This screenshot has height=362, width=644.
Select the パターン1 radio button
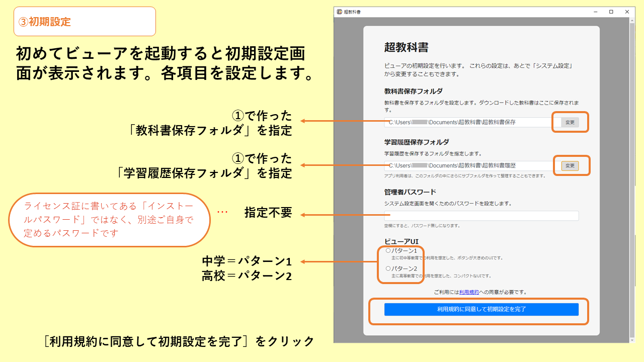click(x=388, y=250)
